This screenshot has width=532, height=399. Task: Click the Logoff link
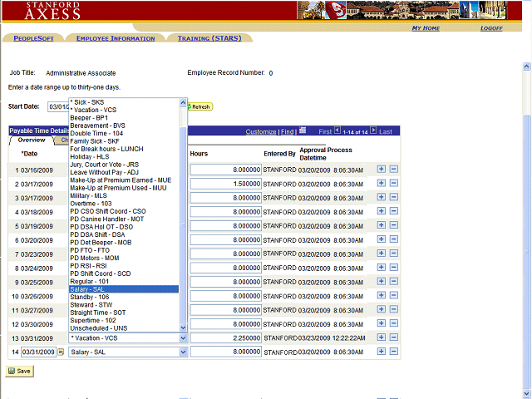(x=491, y=28)
